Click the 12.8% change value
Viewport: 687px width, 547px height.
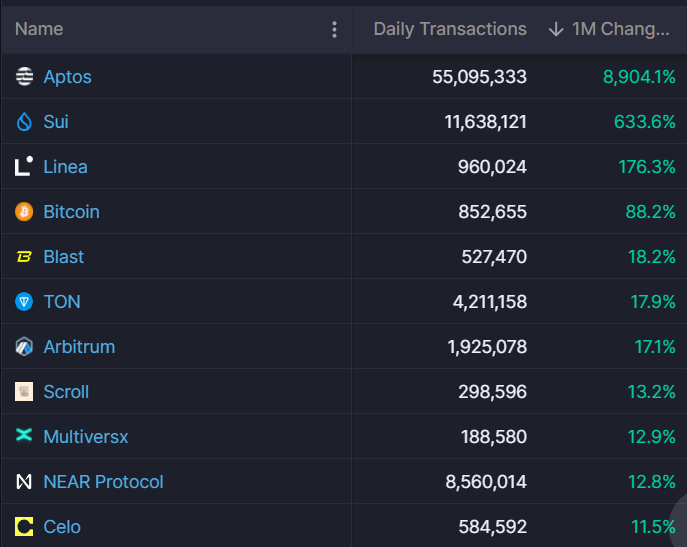click(652, 482)
